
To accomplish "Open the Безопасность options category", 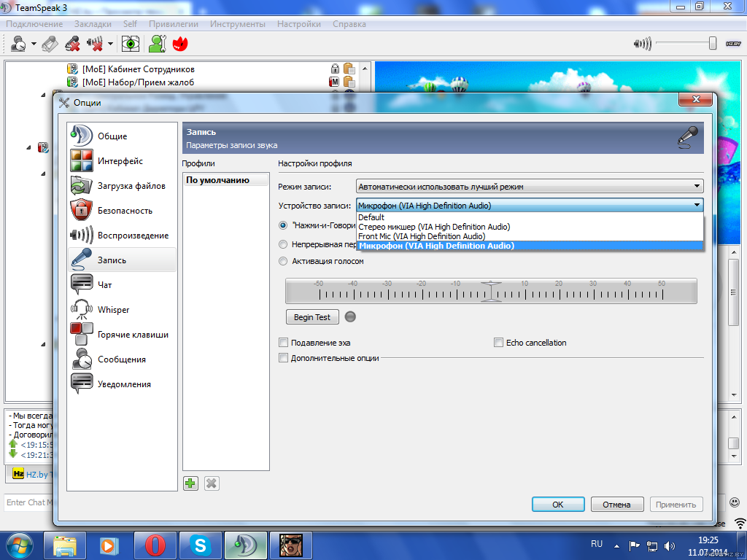I will coord(122,211).
